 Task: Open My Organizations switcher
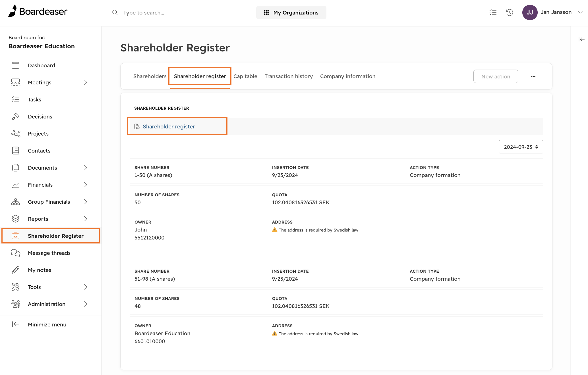291,13
